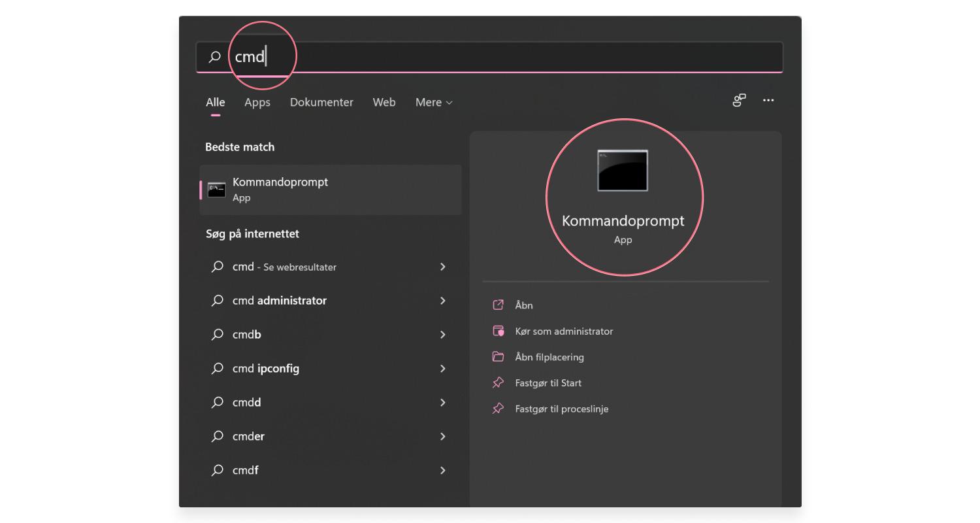Screen dimensions: 980x523
Task: Switch to the Alle tab
Action: coord(216,102)
